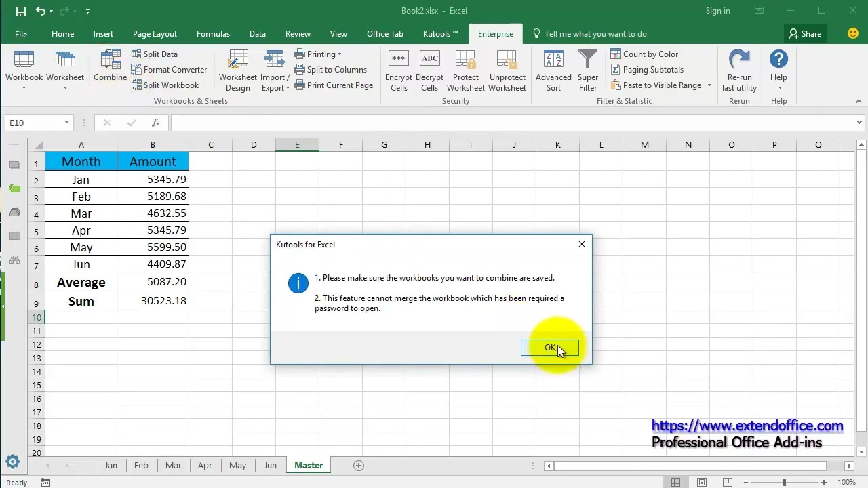
Task: Collapse the ribbon
Action: click(859, 101)
